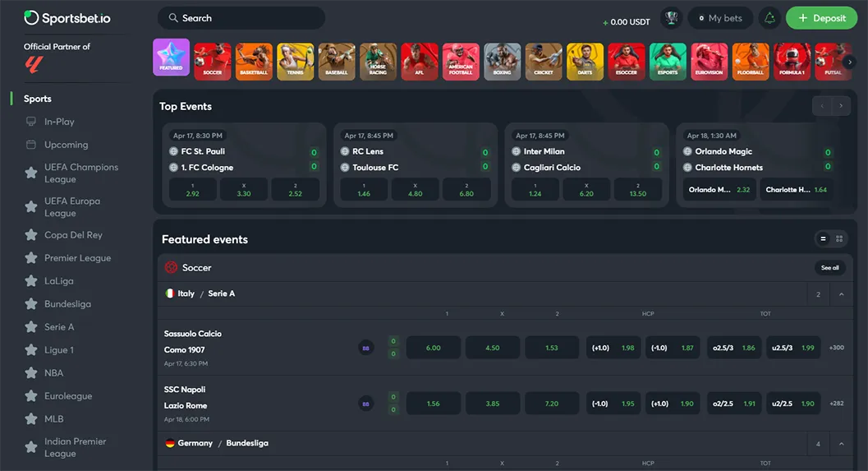Image resolution: width=868 pixels, height=471 pixels.
Task: Open Copa Del Rey in sidebar
Action: [72, 235]
